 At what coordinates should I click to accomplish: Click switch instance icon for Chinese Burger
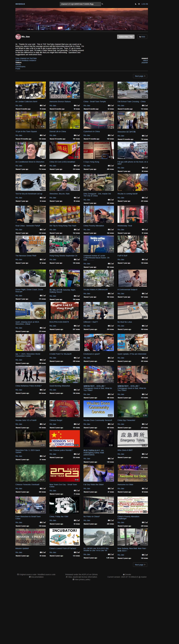coord(79,424)
